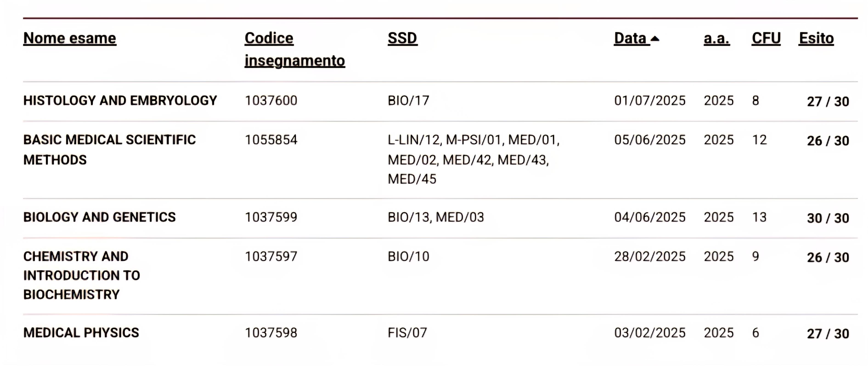This screenshot has width=868, height=366.
Task: Click the SSD column header
Action: tap(402, 38)
